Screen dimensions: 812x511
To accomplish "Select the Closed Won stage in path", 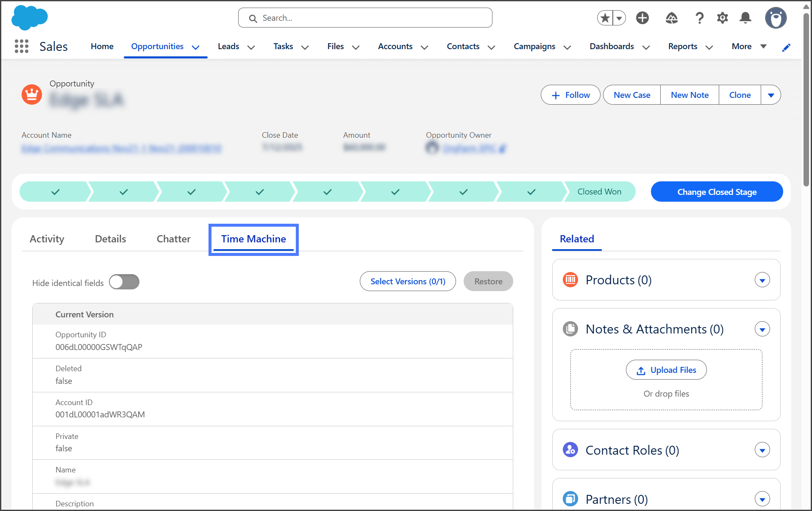I will click(x=599, y=192).
